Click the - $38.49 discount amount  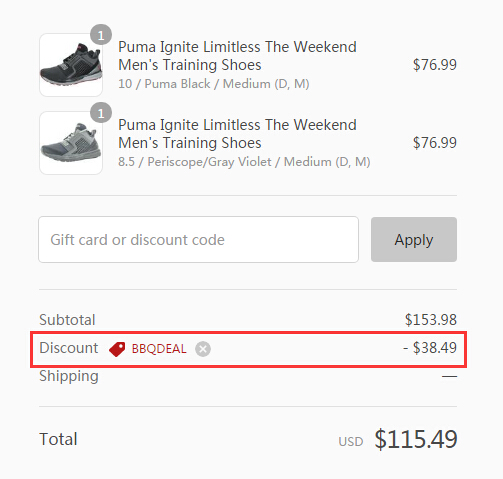pos(430,348)
